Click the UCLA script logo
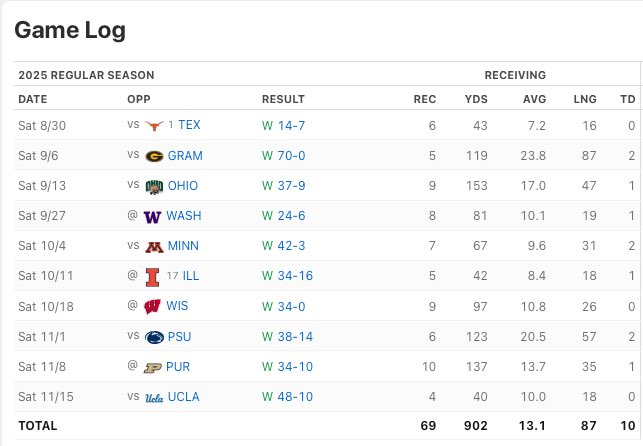 point(154,397)
